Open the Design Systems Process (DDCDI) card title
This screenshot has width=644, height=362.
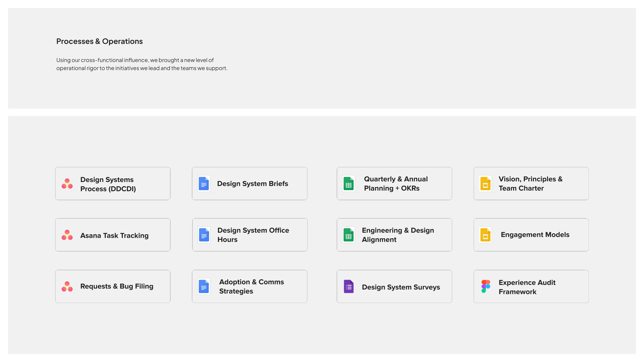pyautogui.click(x=108, y=184)
